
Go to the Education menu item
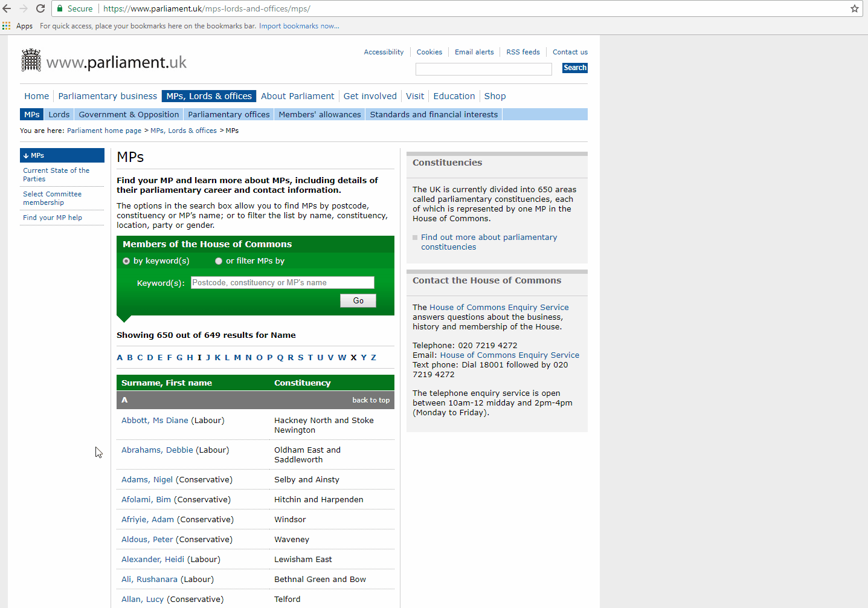point(454,96)
